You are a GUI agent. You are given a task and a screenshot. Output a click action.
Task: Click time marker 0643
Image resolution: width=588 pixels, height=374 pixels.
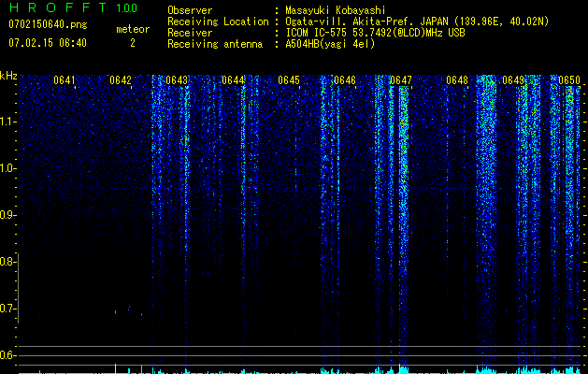(177, 80)
